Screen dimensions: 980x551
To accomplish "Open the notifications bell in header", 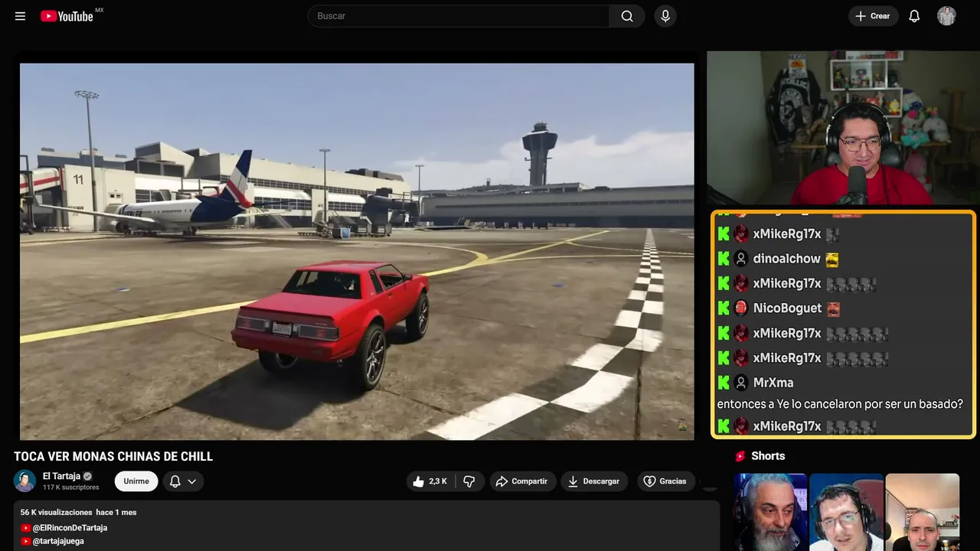I will click(x=914, y=16).
